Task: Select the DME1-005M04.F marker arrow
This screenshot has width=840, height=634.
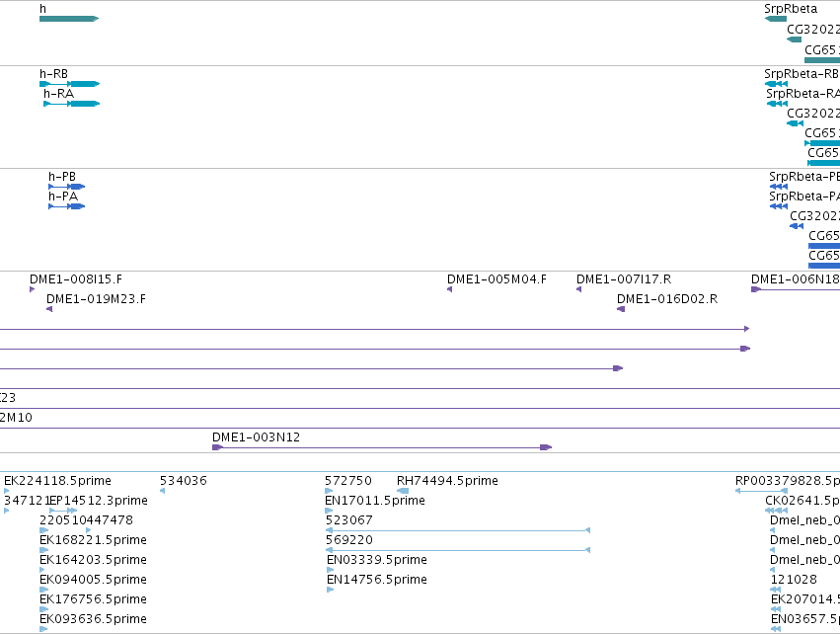Action: pyautogui.click(x=449, y=289)
